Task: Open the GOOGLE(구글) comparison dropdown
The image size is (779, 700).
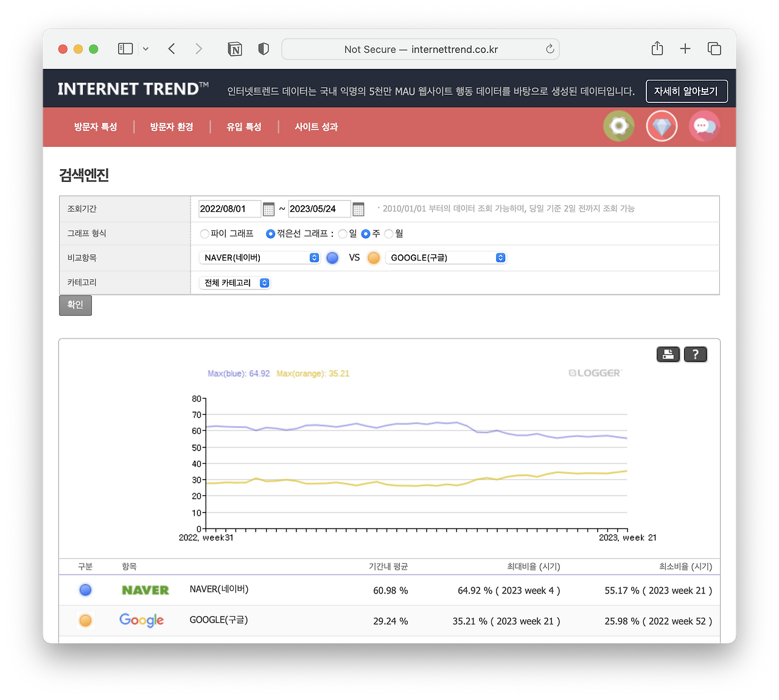Action: (445, 258)
